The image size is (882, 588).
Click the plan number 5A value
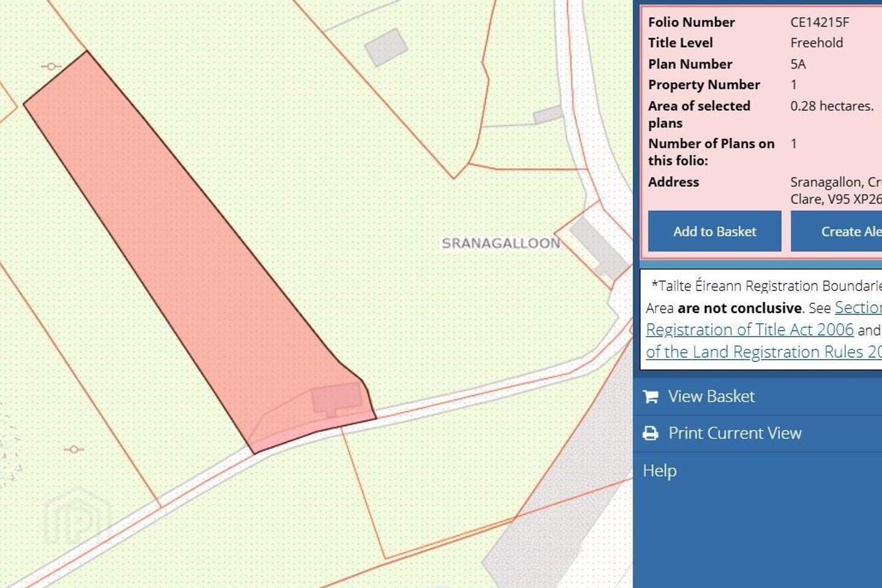tap(798, 64)
